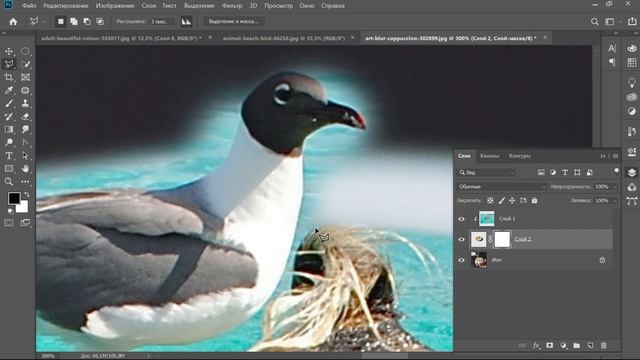Open Изображение menu

tap(115, 6)
